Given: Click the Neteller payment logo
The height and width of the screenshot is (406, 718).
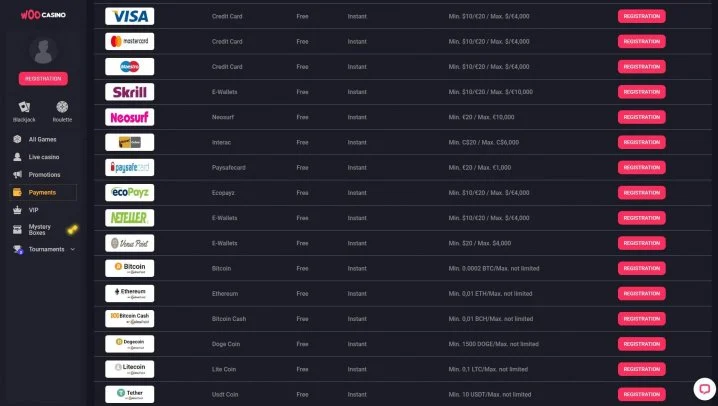Looking at the screenshot, I should [x=129, y=217].
